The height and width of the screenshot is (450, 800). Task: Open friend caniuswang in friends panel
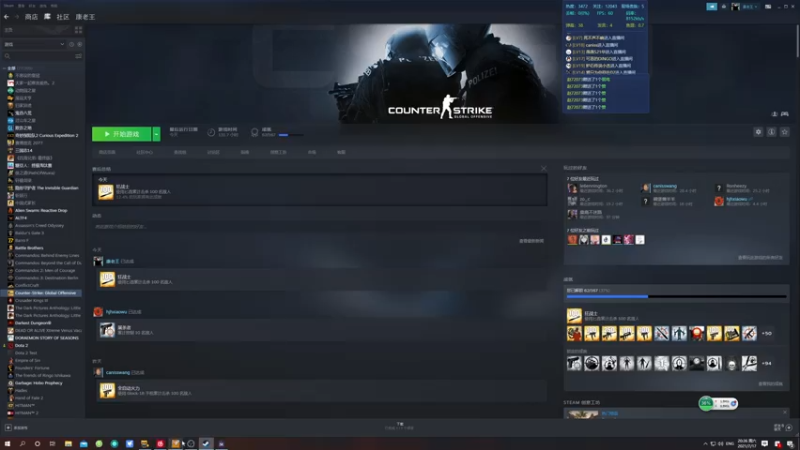click(665, 186)
